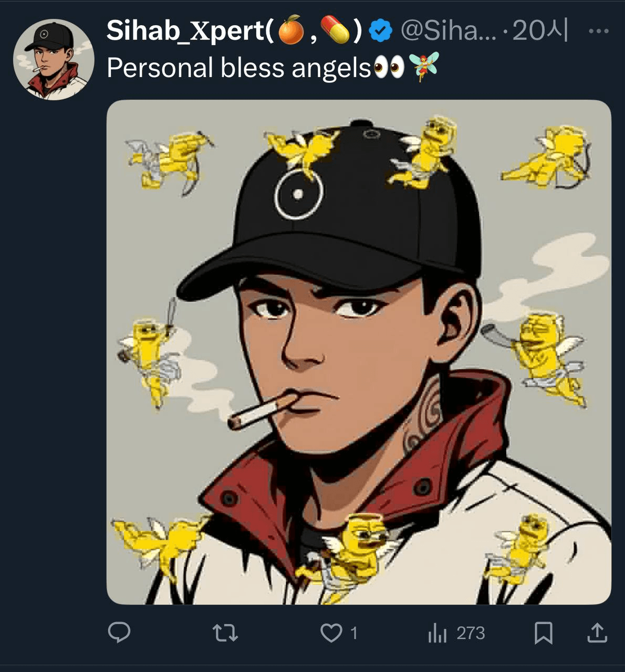Viewport: 625px width, 672px height.
Task: Click the orange emoji in display name
Action: (x=290, y=30)
